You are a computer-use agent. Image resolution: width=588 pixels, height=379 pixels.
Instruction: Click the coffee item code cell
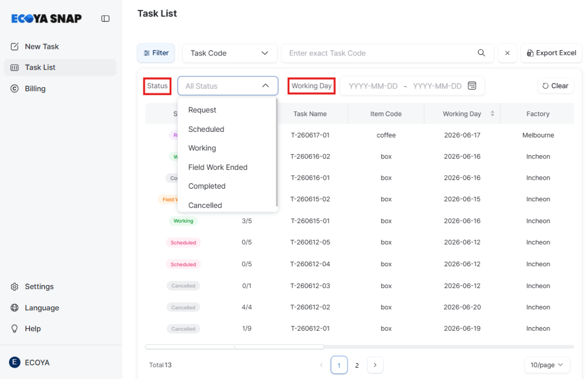click(386, 135)
